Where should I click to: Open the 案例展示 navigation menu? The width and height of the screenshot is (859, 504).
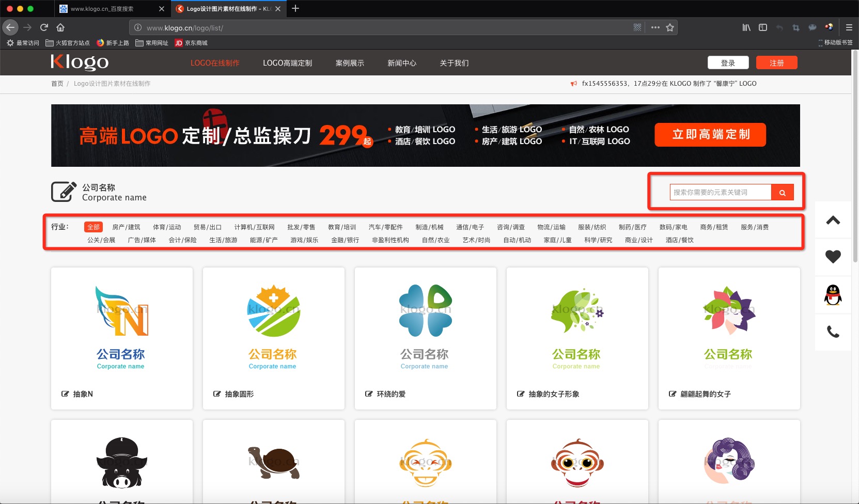pos(349,62)
